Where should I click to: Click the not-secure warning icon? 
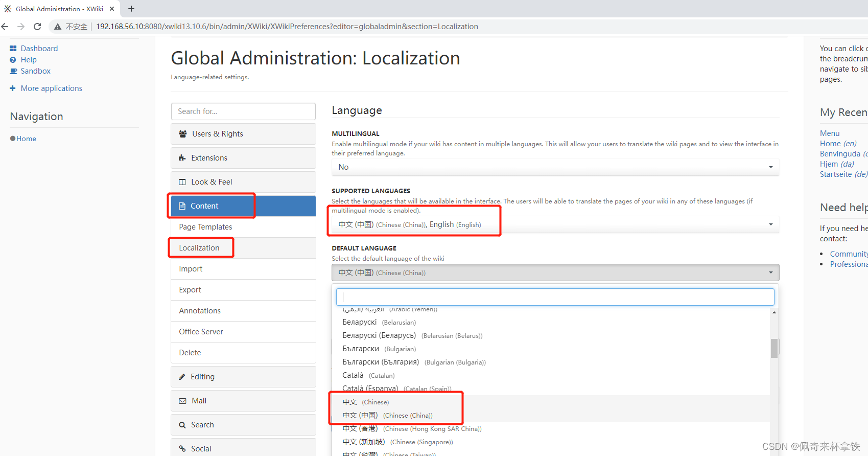(58, 27)
